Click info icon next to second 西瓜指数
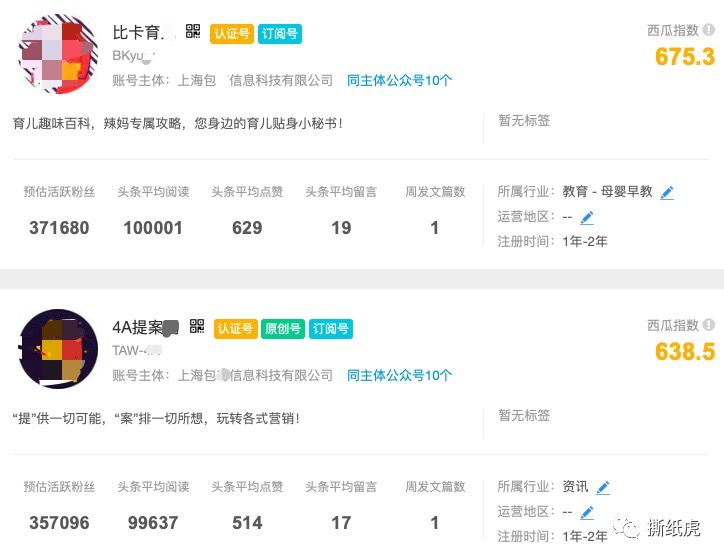The height and width of the screenshot is (560, 724). click(x=708, y=325)
